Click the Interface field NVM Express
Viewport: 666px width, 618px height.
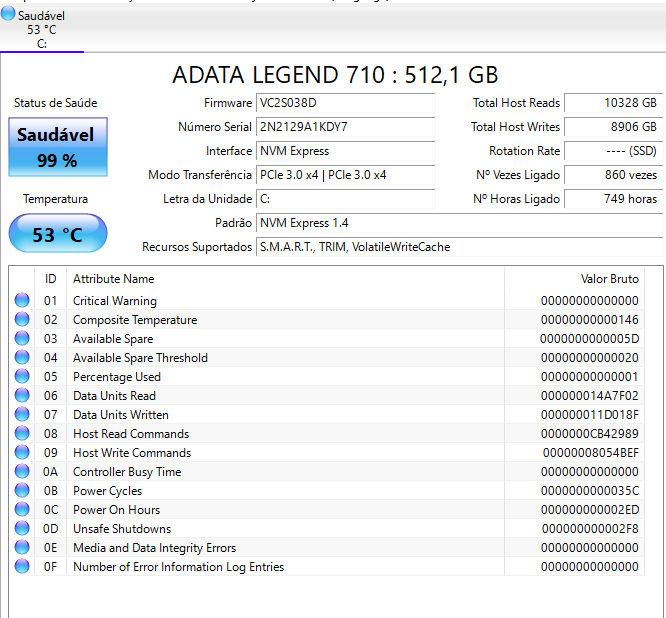point(345,151)
